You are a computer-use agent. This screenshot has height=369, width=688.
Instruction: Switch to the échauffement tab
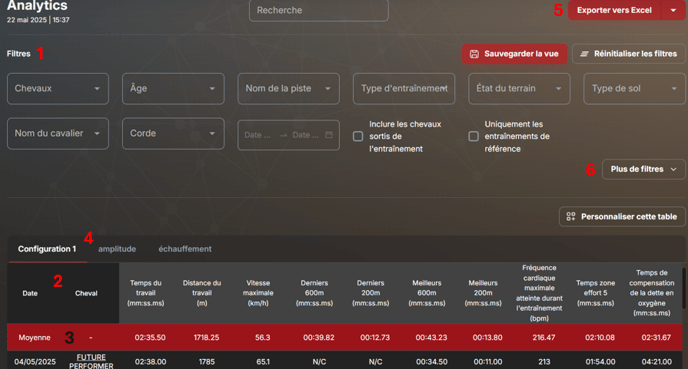[x=185, y=249]
